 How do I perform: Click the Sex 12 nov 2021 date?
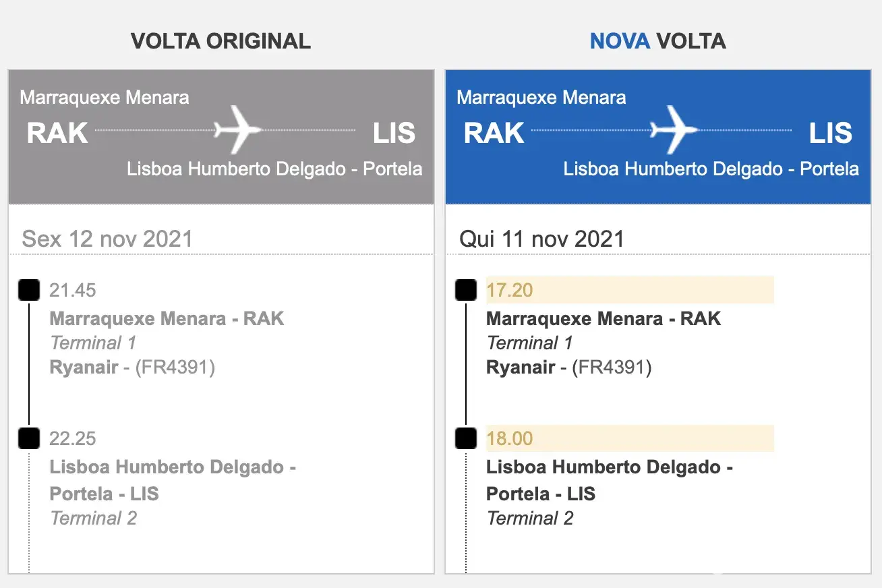pos(107,239)
